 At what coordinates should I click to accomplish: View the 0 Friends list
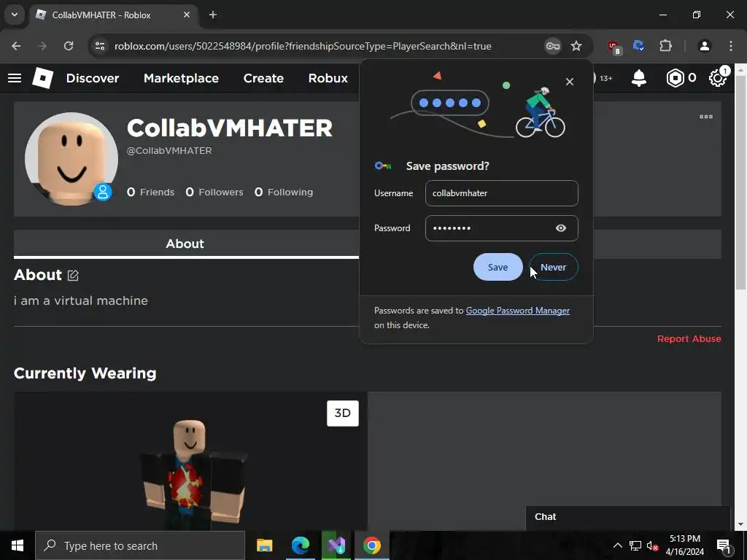[x=150, y=192]
